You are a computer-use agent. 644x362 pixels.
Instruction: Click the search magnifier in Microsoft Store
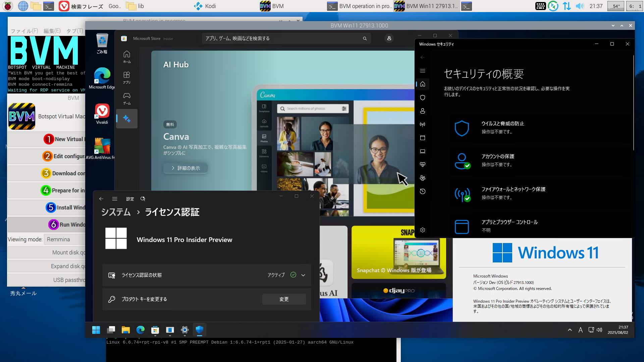pos(365,39)
